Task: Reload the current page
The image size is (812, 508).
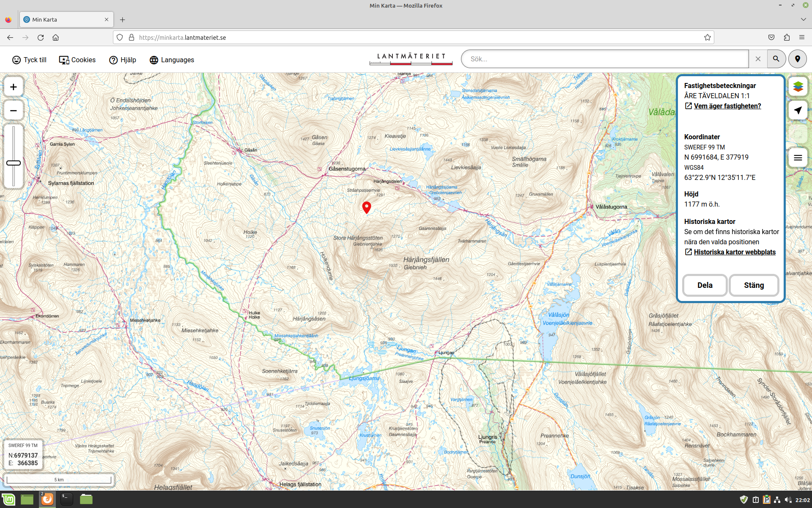Action: pyautogui.click(x=41, y=37)
